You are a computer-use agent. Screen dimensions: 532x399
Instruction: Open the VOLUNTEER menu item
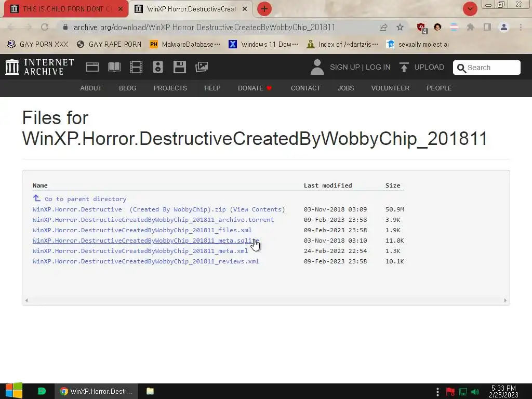(390, 88)
